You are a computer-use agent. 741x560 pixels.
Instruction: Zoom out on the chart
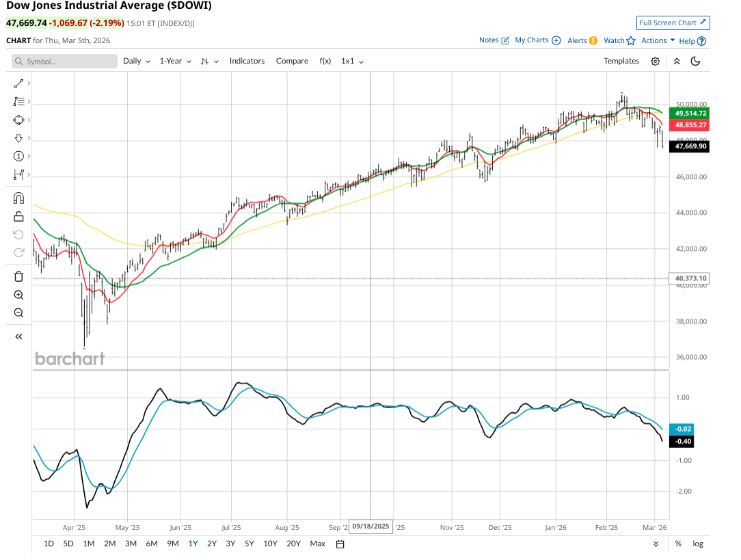18,313
